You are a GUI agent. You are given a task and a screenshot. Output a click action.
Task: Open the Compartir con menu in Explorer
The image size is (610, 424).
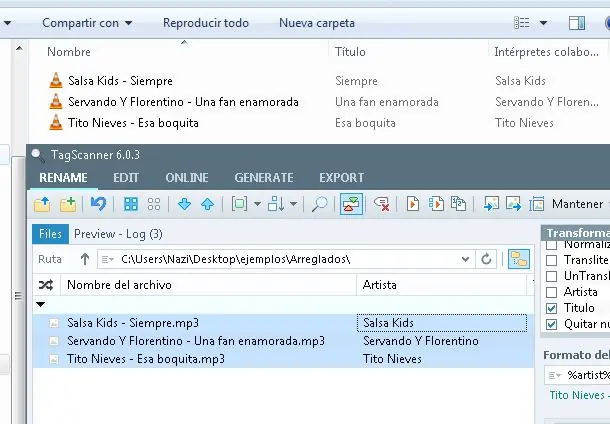pyautogui.click(x=87, y=23)
